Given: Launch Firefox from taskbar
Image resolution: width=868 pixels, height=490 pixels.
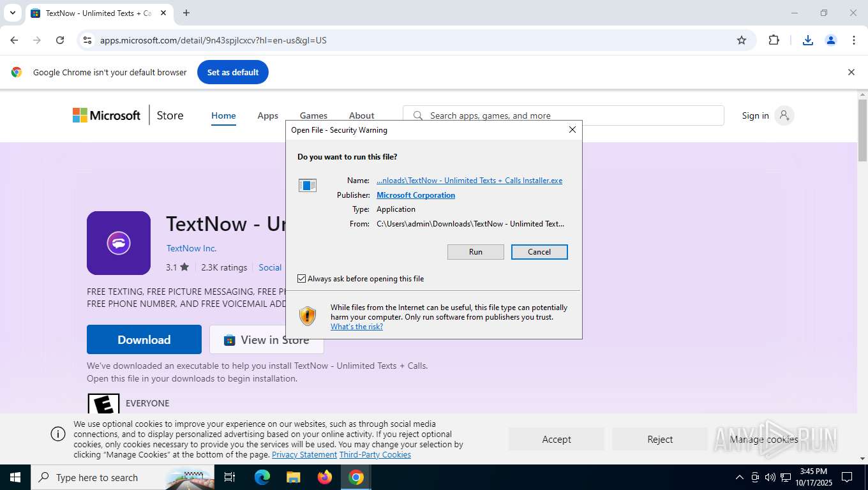Looking at the screenshot, I should point(325,477).
